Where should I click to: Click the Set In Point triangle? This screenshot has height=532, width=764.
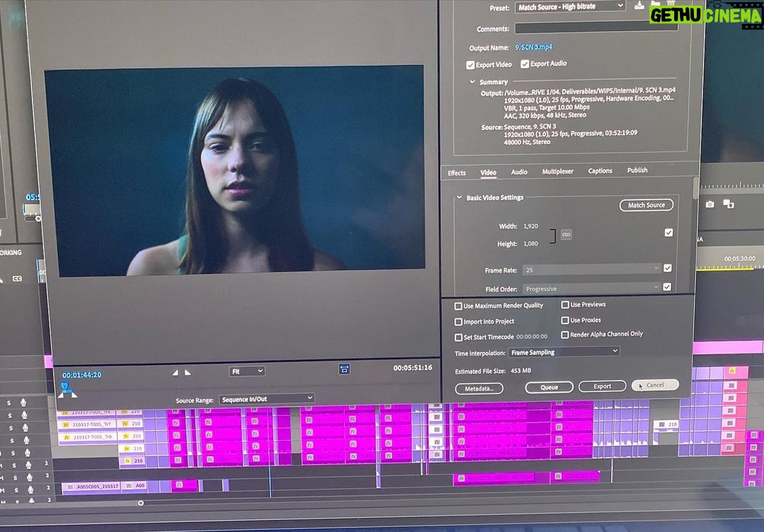(x=175, y=373)
